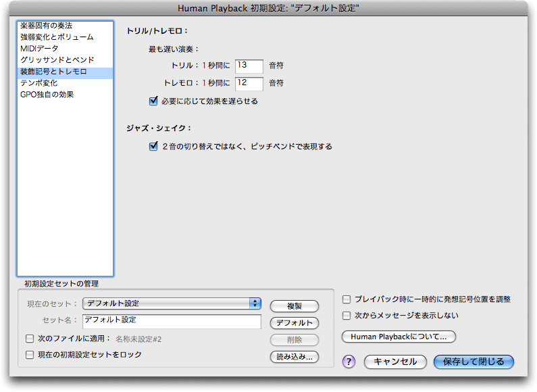Open Human Playbackについて... button

[x=399, y=337]
